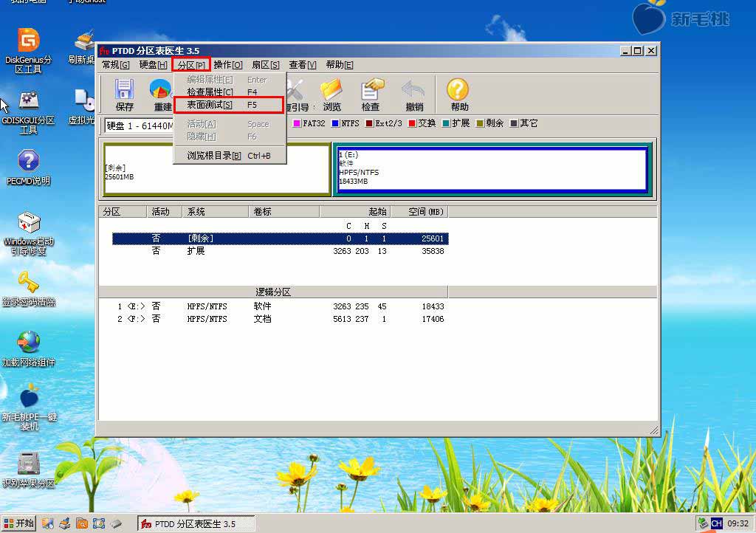The width and height of the screenshot is (756, 533).
Task: Select the 新毛桃PE一键装机 desktop icon
Action: pos(30,408)
